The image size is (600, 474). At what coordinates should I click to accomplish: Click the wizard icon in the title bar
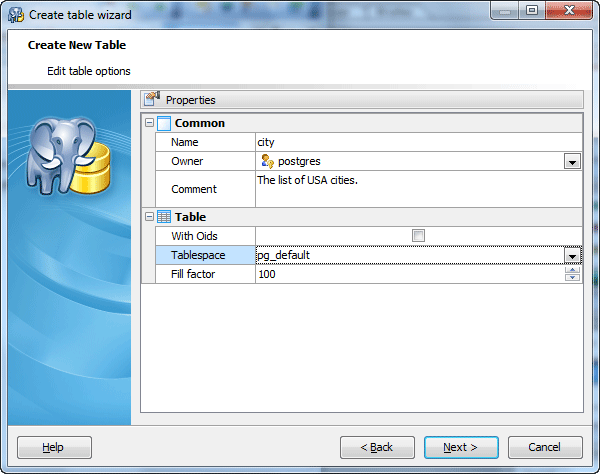(x=16, y=14)
